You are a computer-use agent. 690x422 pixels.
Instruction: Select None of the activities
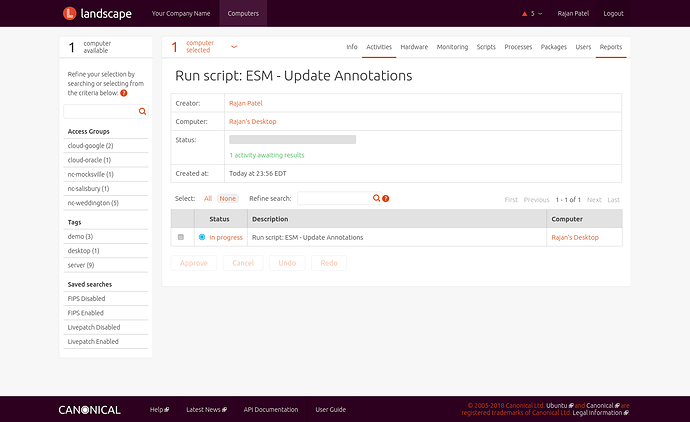coord(228,198)
